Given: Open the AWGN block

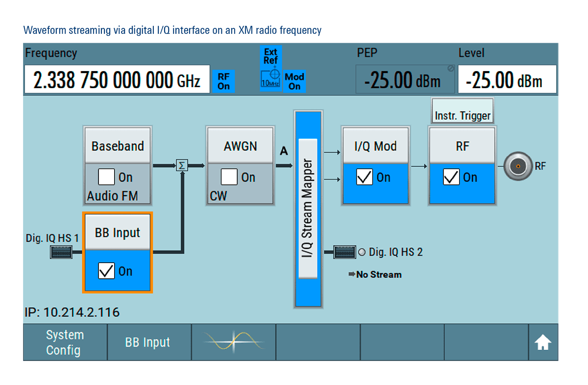Looking at the screenshot, I should pos(240,146).
